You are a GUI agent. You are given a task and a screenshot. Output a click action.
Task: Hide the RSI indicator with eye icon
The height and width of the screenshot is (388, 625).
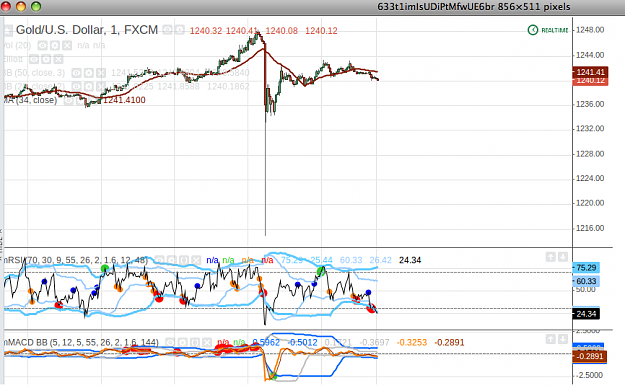(x=159, y=260)
